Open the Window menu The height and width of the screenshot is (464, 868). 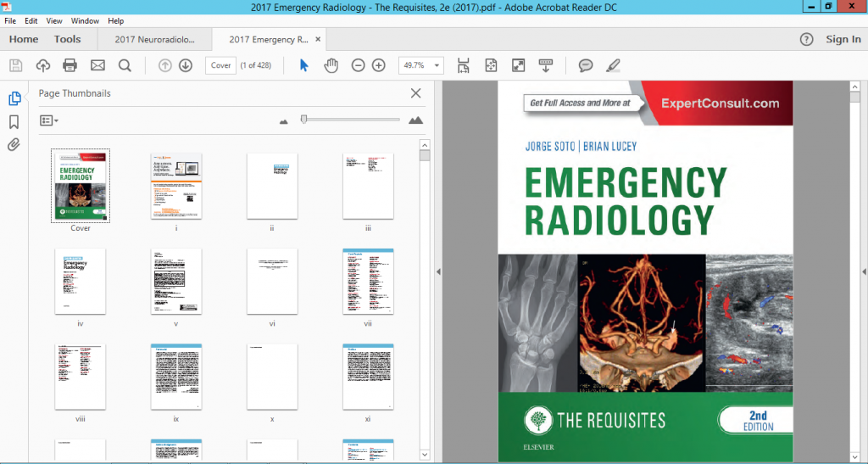[x=85, y=21]
